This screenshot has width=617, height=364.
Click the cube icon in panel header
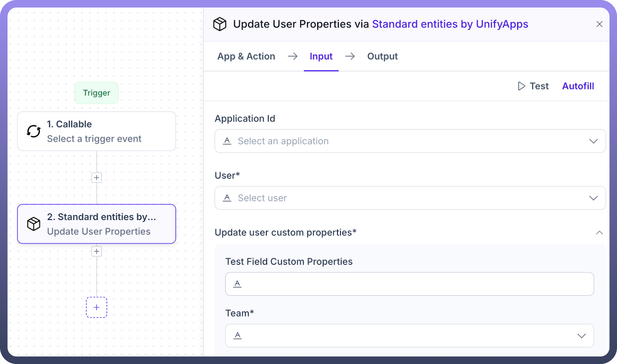(220, 24)
